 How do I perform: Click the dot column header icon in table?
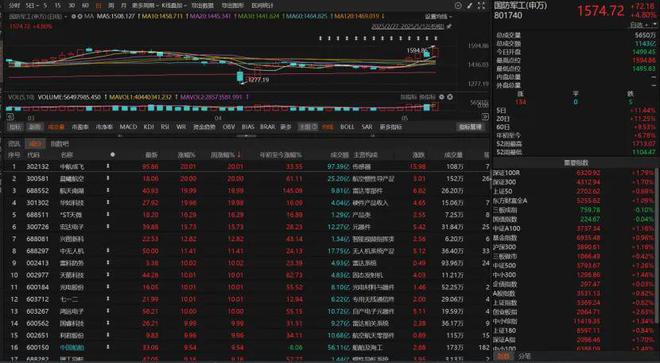(112, 155)
